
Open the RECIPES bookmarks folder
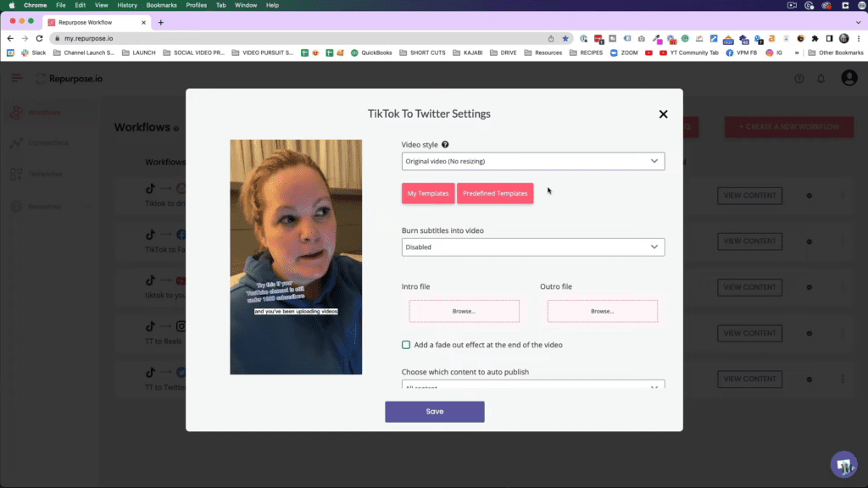pyautogui.click(x=587, y=53)
